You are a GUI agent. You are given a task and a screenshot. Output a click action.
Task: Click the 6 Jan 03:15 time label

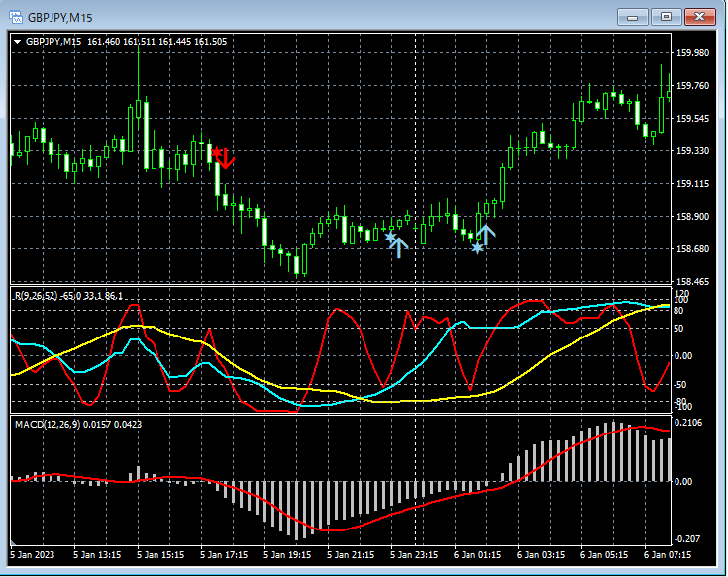[541, 555]
